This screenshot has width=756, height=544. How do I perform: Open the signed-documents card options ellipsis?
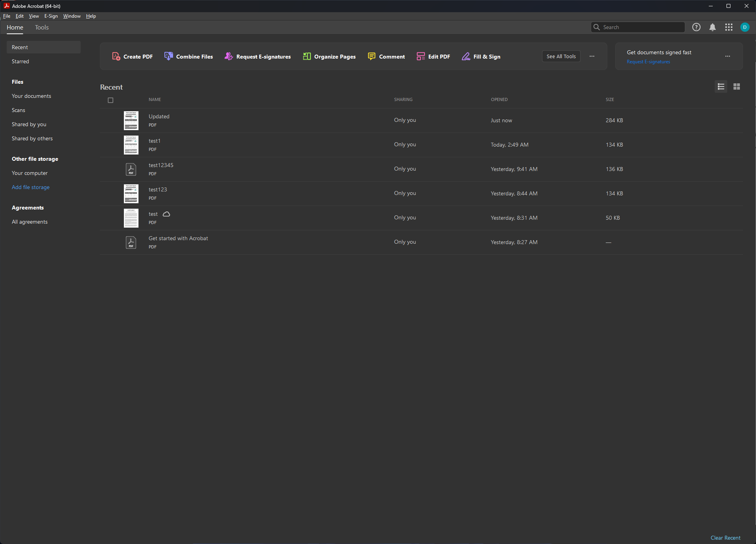click(x=727, y=56)
